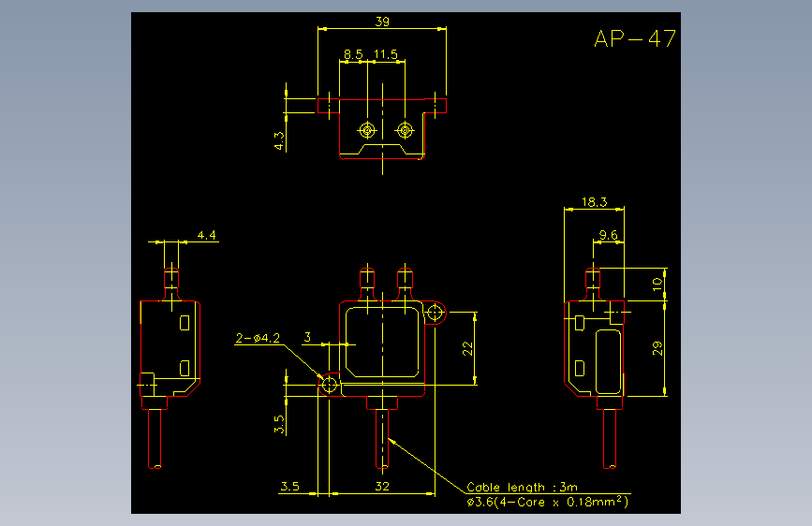Click the upper-right mounting hole in front view

pos(435,313)
